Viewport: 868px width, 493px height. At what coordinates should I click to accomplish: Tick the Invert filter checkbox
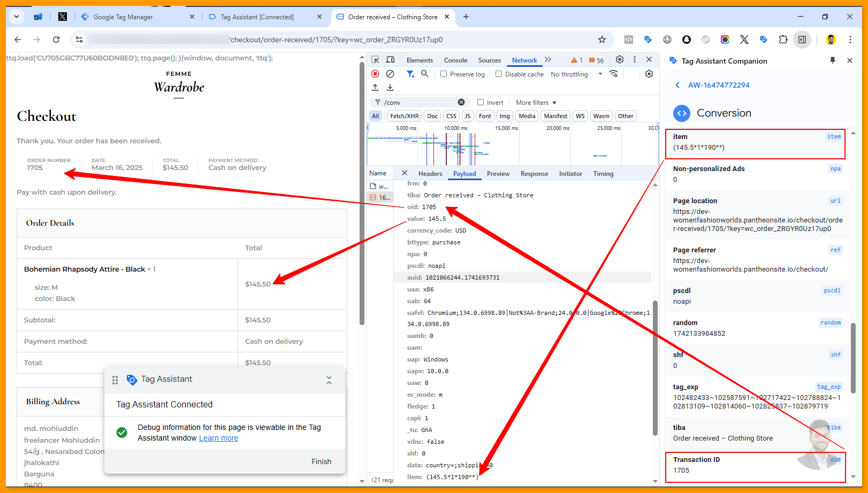tap(481, 103)
